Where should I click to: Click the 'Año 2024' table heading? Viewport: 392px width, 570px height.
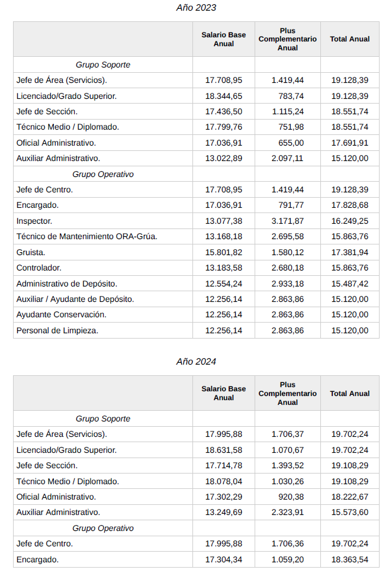196,362
